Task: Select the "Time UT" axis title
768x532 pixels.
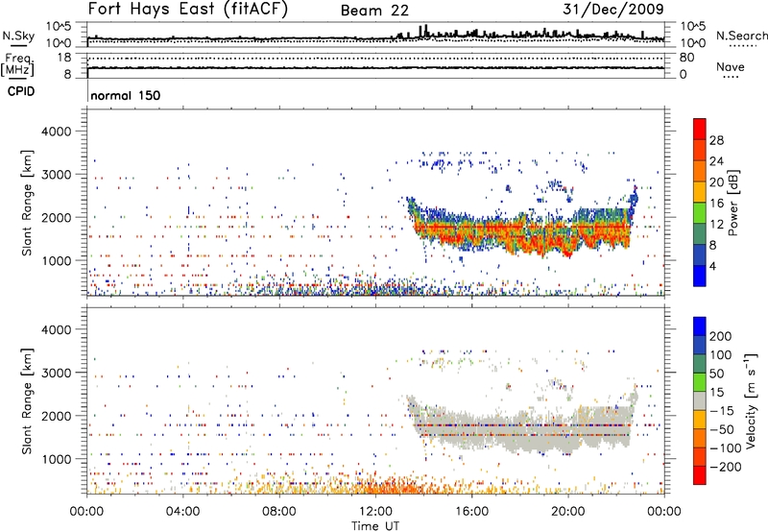Action: tap(375, 526)
